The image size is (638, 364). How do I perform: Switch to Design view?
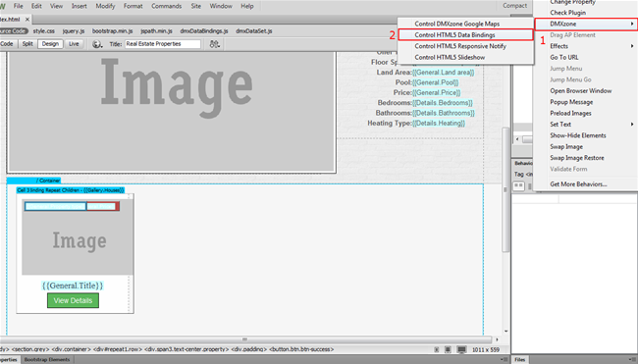coord(50,44)
